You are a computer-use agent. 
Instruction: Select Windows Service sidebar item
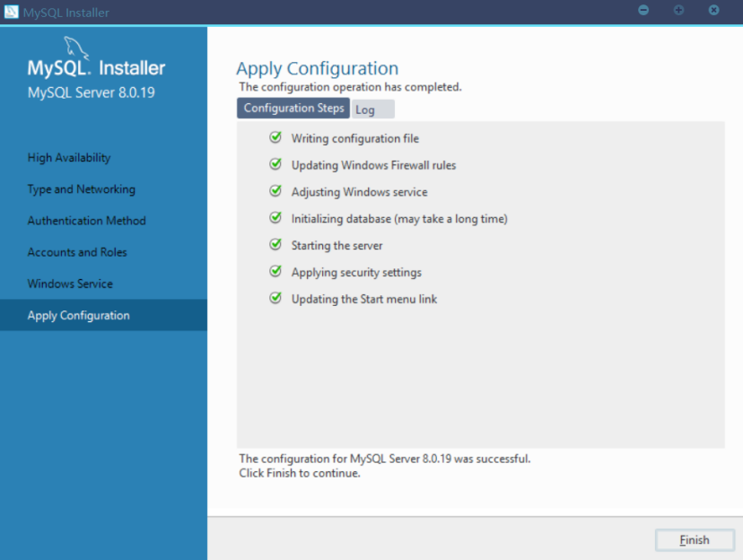70,284
